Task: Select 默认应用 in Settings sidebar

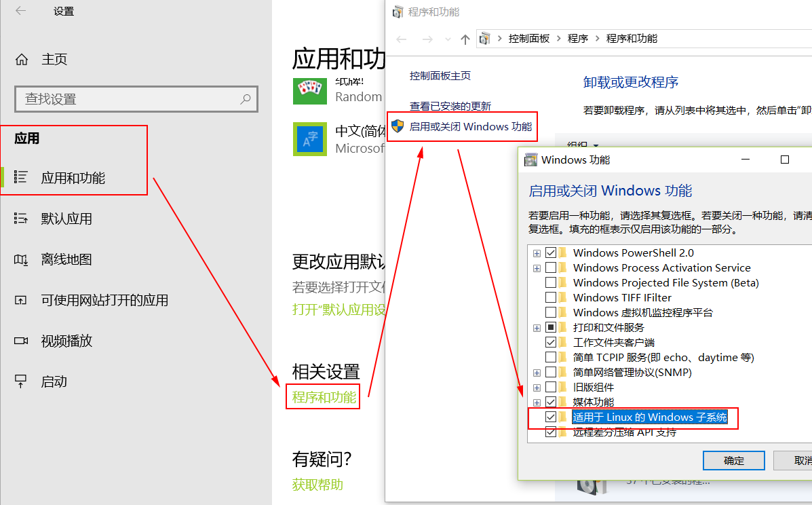Action: (66, 219)
